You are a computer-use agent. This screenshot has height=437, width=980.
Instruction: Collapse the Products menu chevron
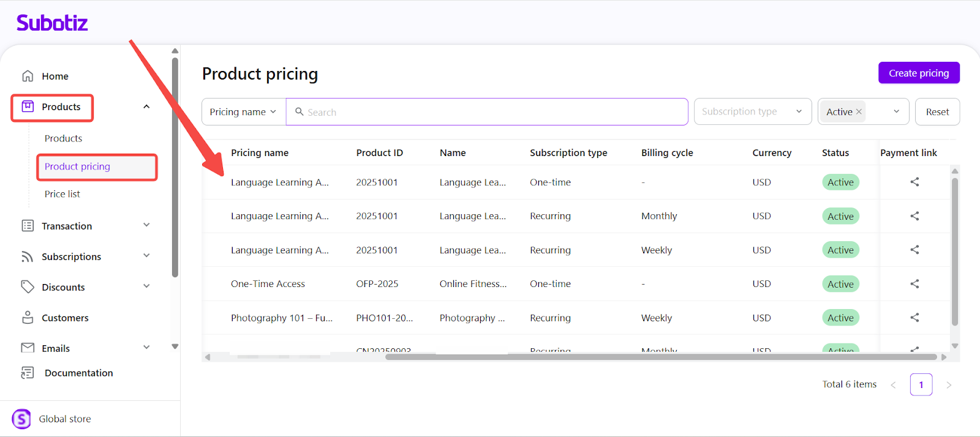(146, 107)
